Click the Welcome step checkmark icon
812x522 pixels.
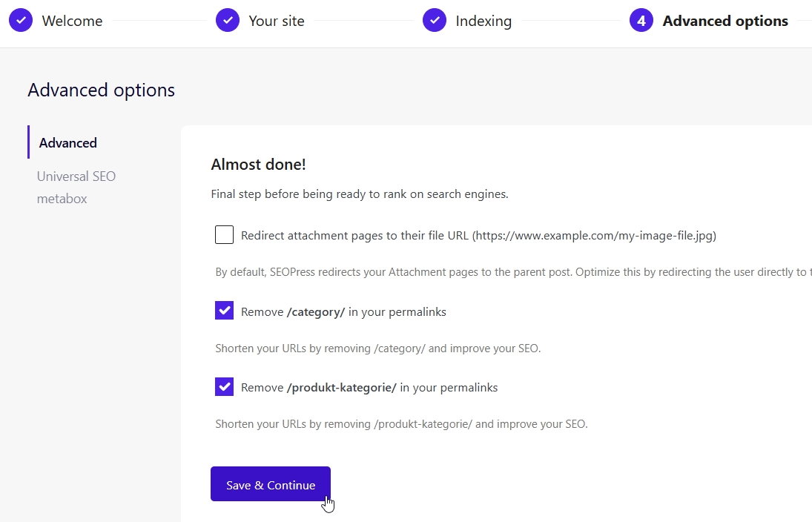coord(21,21)
